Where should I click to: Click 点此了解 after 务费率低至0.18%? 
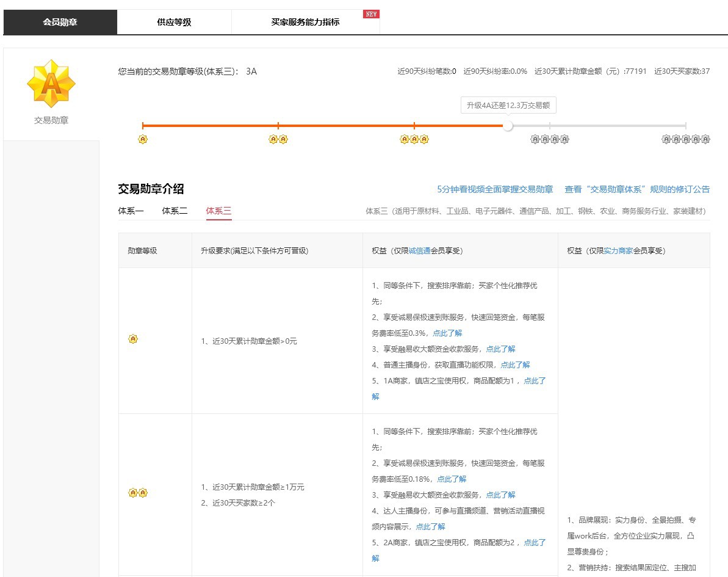[x=452, y=479]
